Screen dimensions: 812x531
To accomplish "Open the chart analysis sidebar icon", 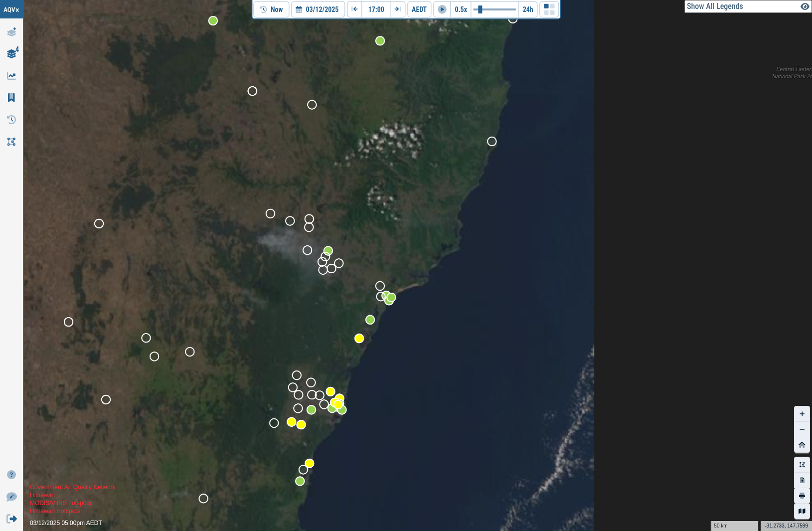I will (11, 76).
